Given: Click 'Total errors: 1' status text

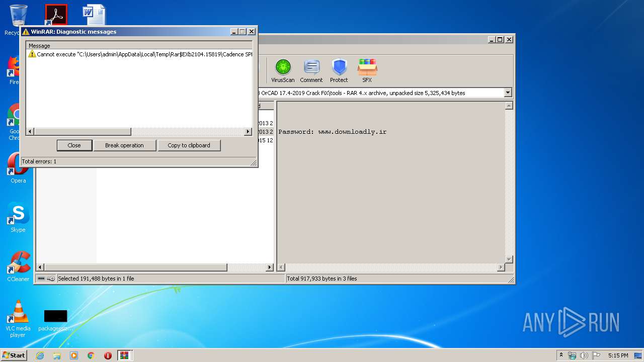Looking at the screenshot, I should 39,161.
